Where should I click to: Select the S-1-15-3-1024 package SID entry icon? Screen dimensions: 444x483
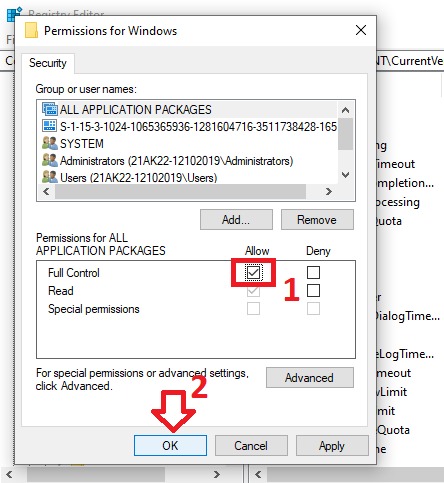50,126
